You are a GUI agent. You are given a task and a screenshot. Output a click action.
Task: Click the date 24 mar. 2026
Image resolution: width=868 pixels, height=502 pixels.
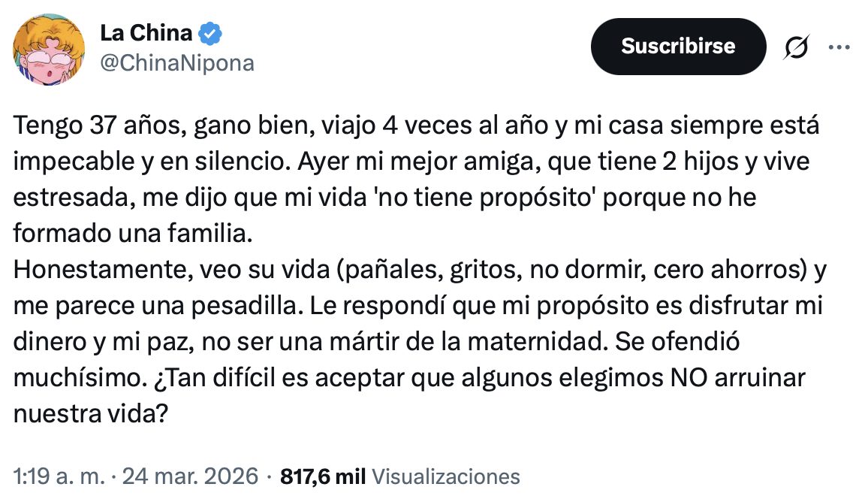point(191,476)
